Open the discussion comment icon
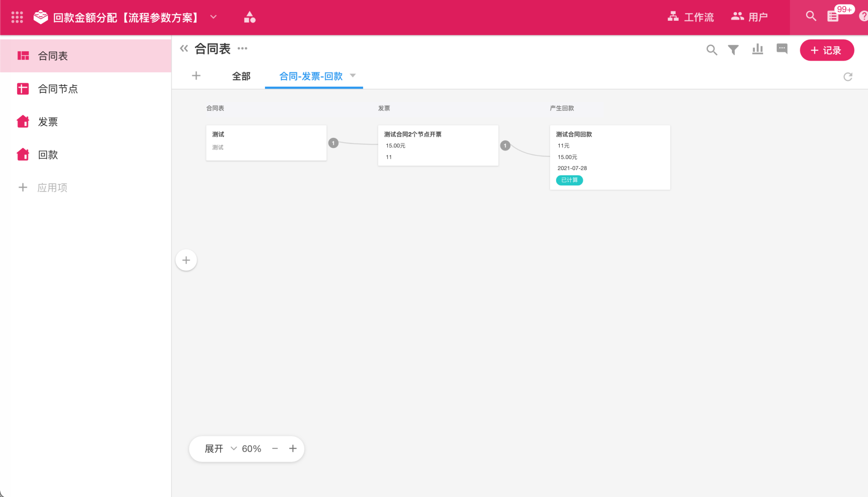 pyautogui.click(x=782, y=49)
